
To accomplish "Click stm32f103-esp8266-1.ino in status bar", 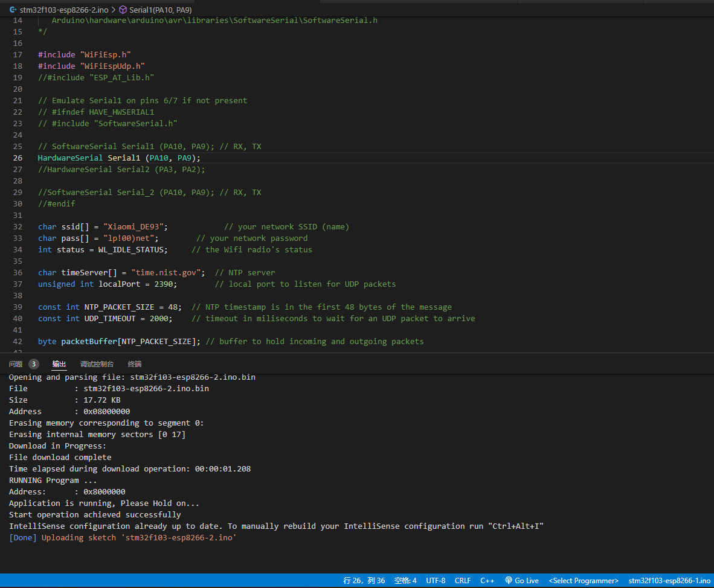I will pyautogui.click(x=669, y=580).
